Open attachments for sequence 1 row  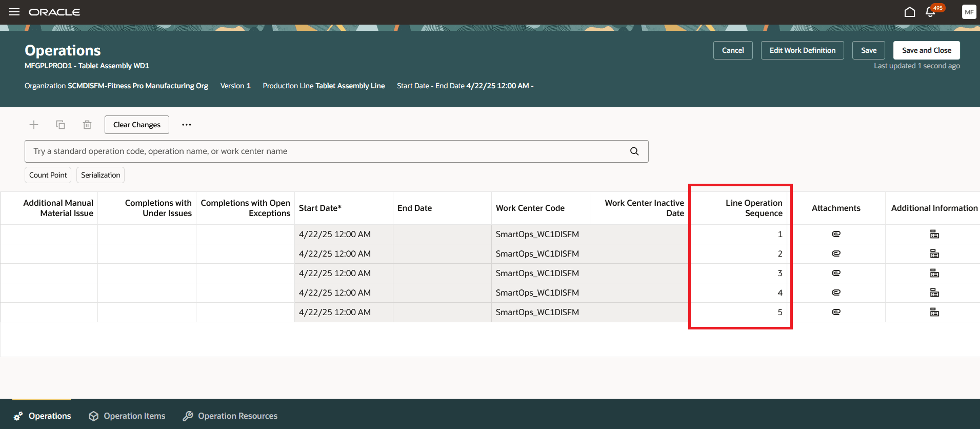click(836, 234)
